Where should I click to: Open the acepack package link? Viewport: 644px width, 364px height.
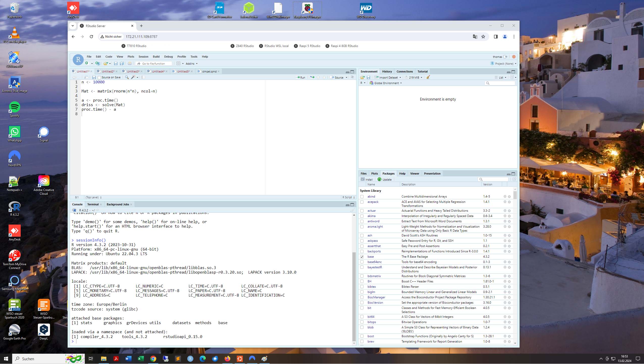tap(373, 202)
